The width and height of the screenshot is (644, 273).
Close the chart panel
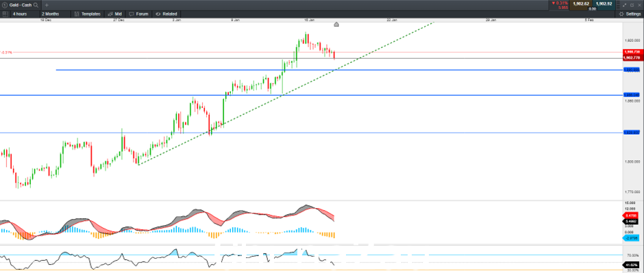click(639, 5)
